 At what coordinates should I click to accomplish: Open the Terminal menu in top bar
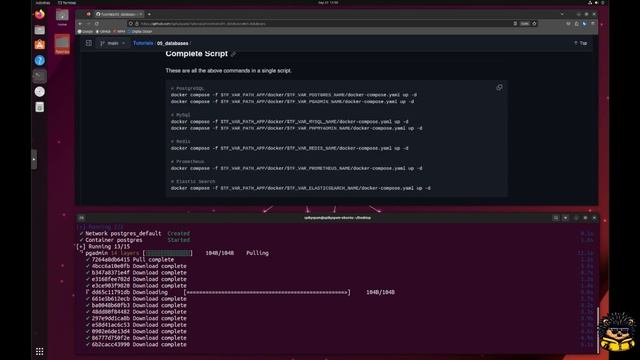tap(67, 2)
